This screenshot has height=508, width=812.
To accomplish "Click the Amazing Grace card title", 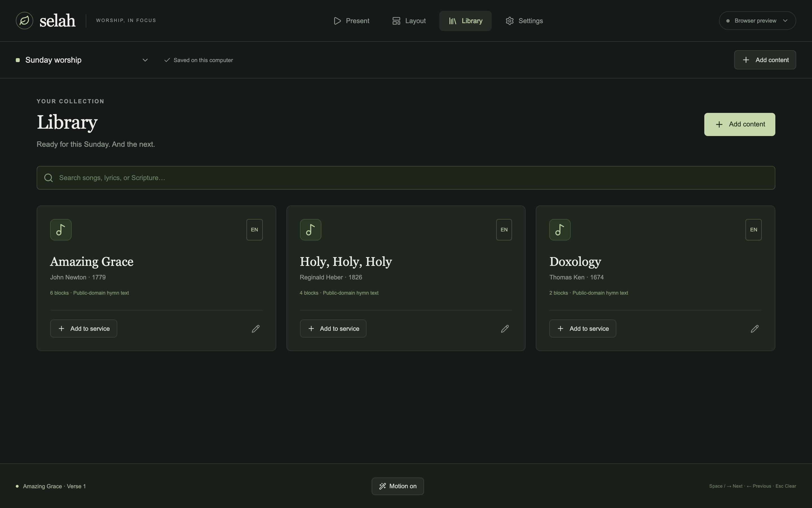I will coord(92,262).
